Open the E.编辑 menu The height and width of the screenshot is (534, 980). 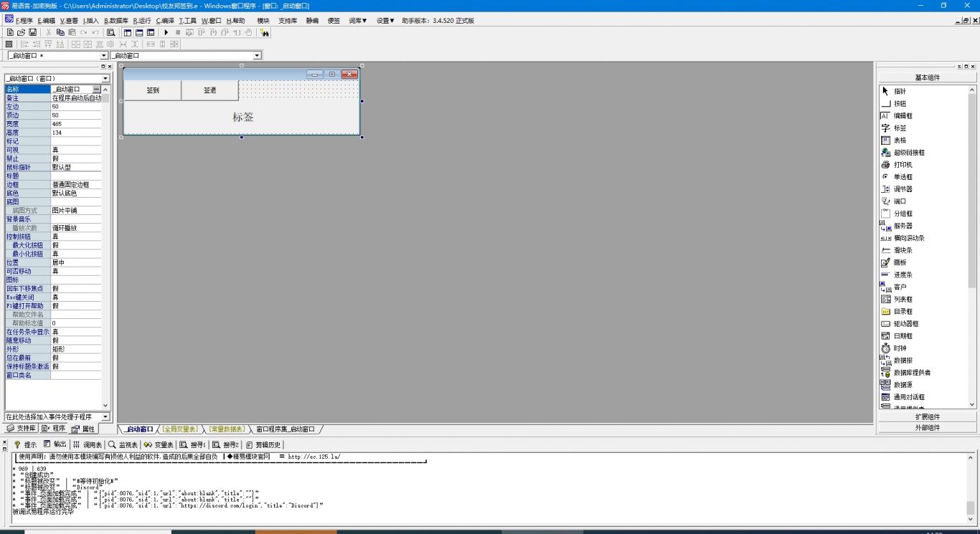46,21
